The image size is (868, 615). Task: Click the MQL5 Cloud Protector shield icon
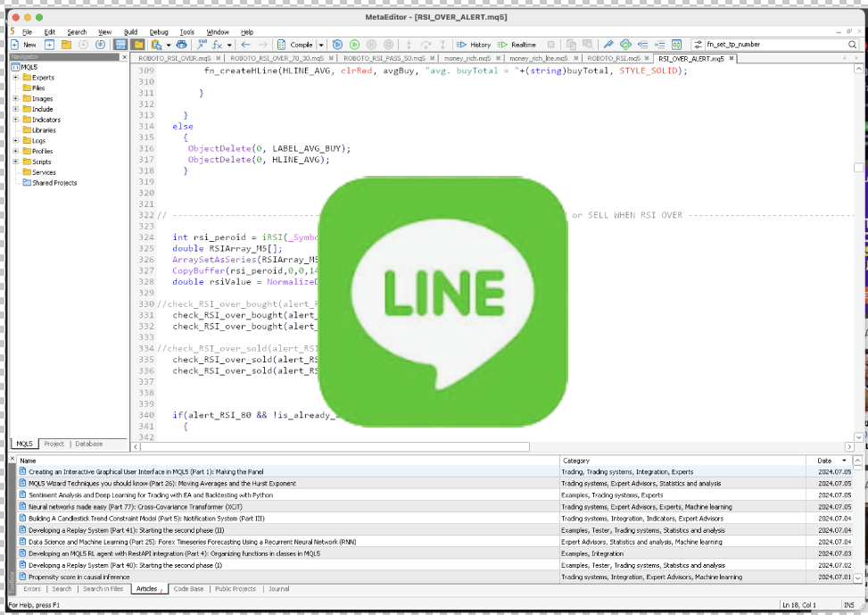tap(625, 45)
